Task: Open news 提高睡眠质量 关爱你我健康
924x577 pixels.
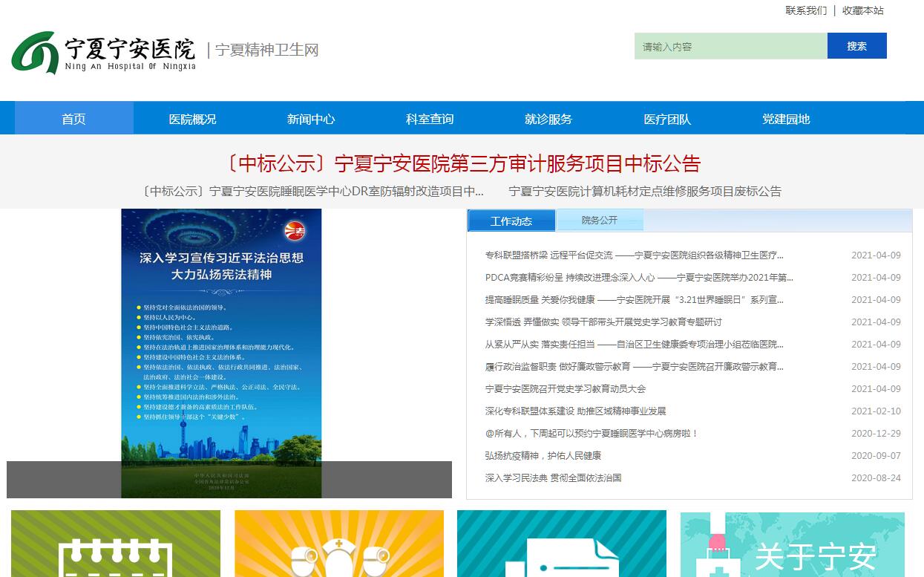Action: click(x=635, y=300)
